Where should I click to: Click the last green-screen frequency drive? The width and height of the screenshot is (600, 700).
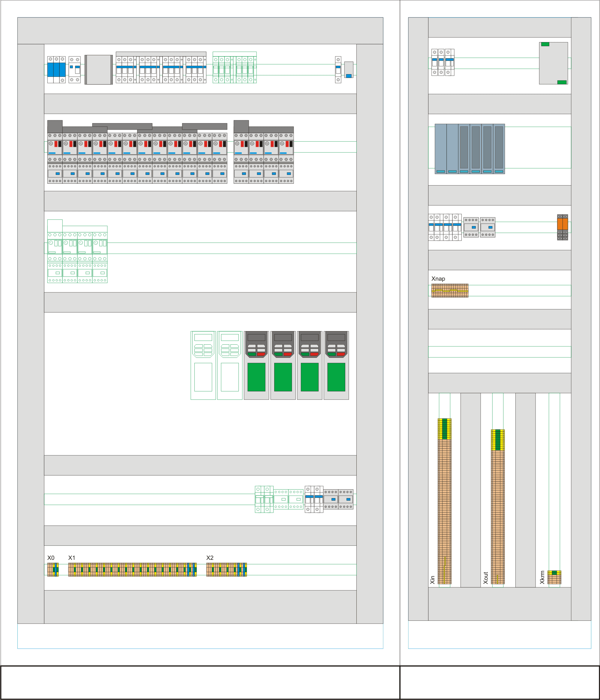click(x=336, y=365)
